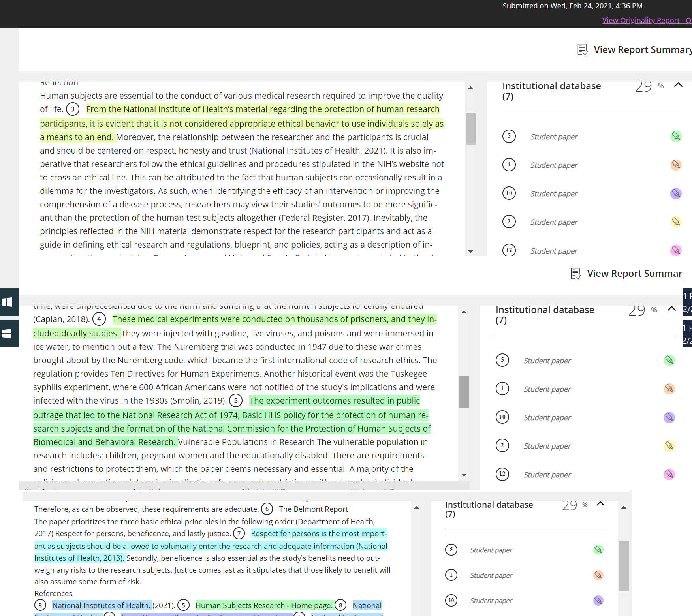Click scroll-up arrow of the top report text

click(x=470, y=88)
